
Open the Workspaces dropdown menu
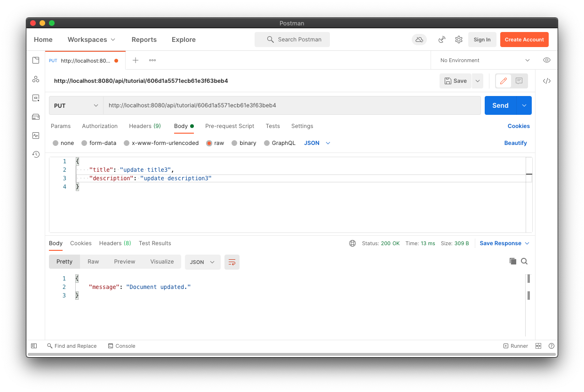(91, 40)
